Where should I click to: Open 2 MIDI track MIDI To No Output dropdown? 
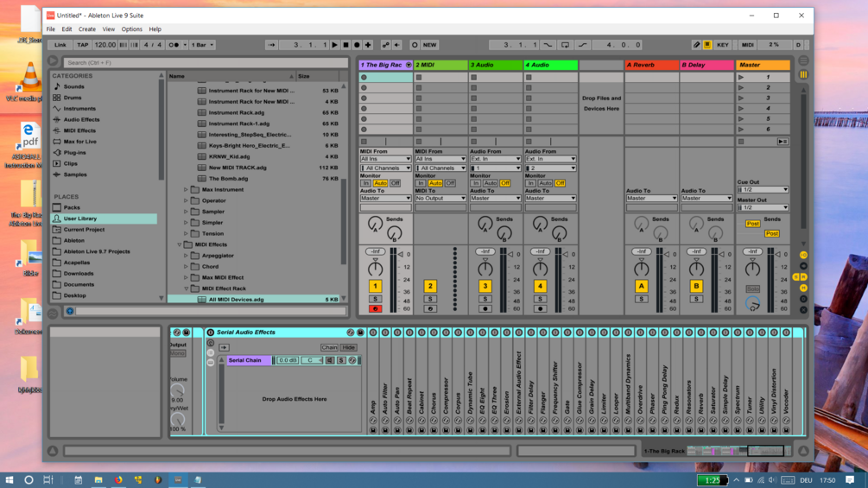440,198
